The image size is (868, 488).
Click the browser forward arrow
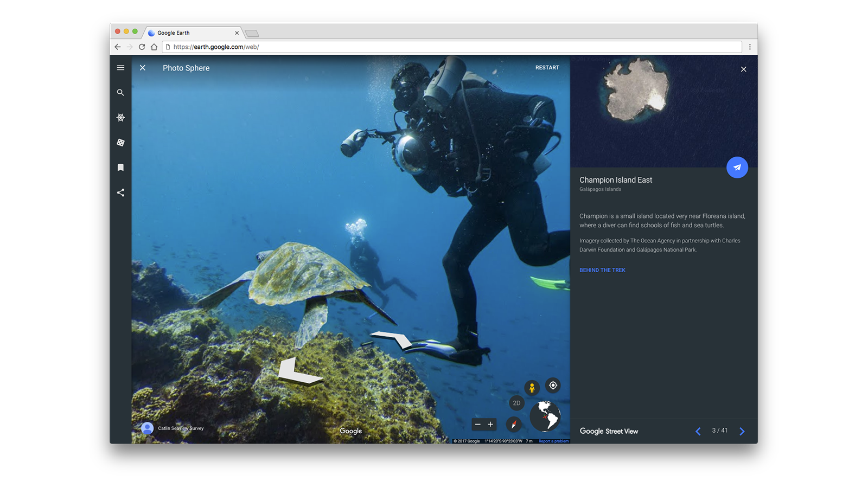coord(130,47)
